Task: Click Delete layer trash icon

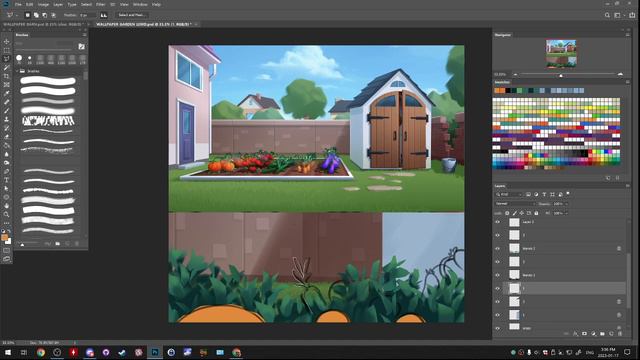Action: pos(620,334)
